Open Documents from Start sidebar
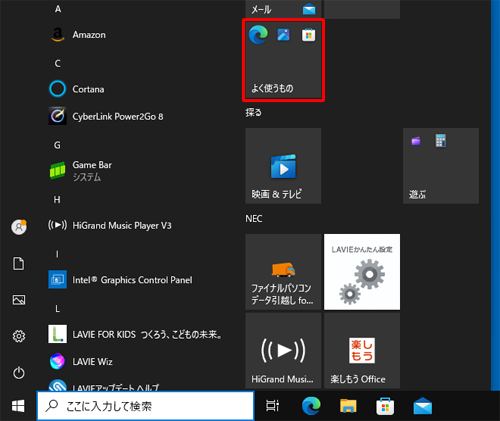Screen dimensions: 500x421 19,264
